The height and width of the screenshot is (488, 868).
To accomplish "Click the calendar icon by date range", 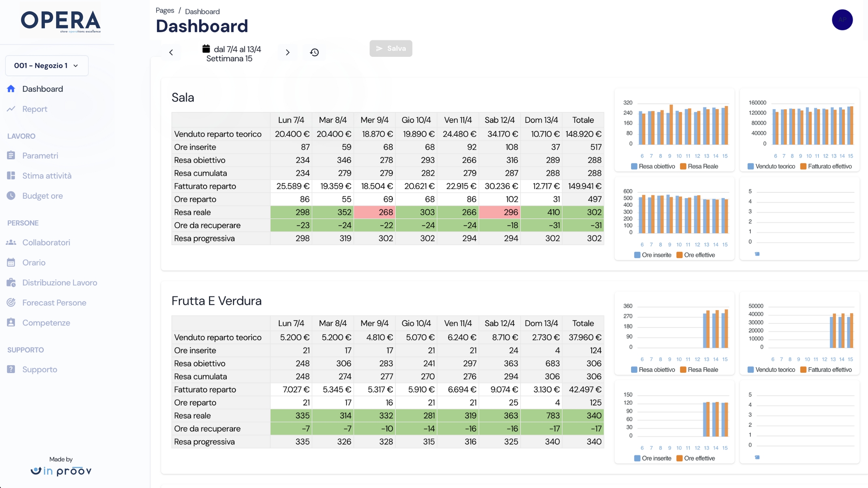I will coord(206,49).
